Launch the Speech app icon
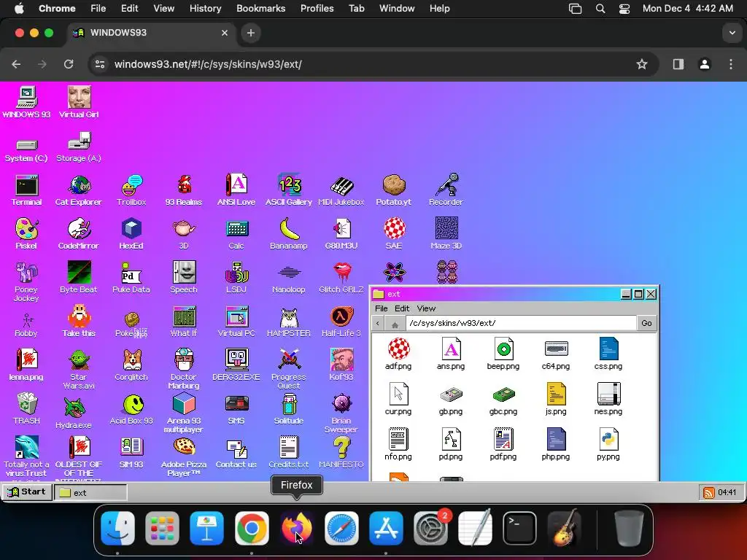The width and height of the screenshot is (747, 560). coord(184,277)
